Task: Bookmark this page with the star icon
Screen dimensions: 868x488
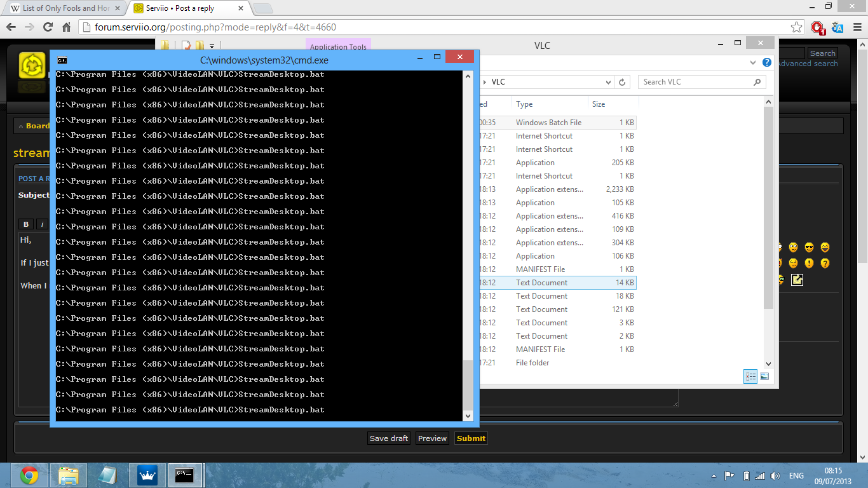Action: 796,27
